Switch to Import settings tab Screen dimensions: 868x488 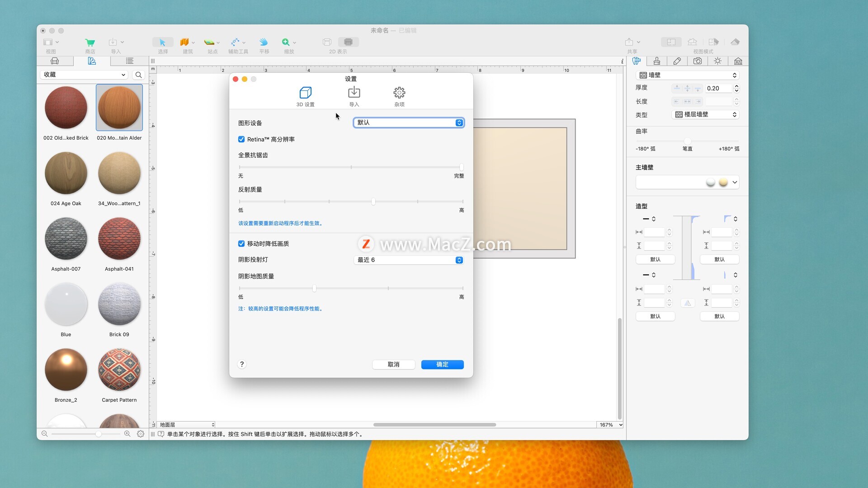(354, 97)
